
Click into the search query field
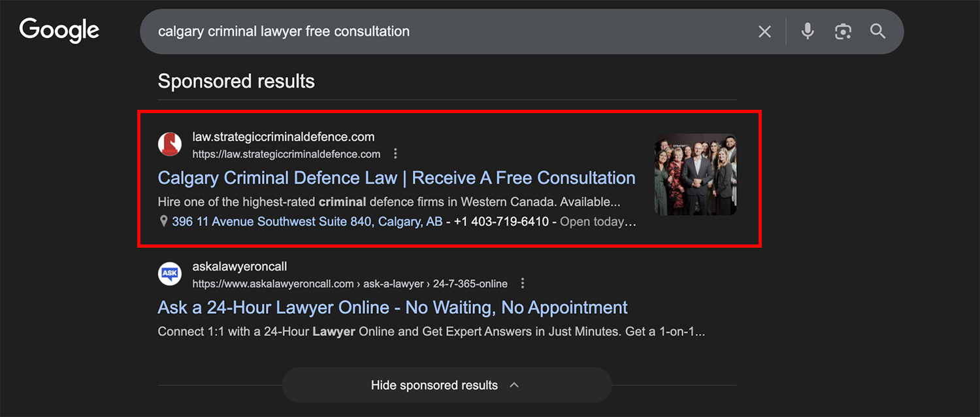click(x=444, y=31)
